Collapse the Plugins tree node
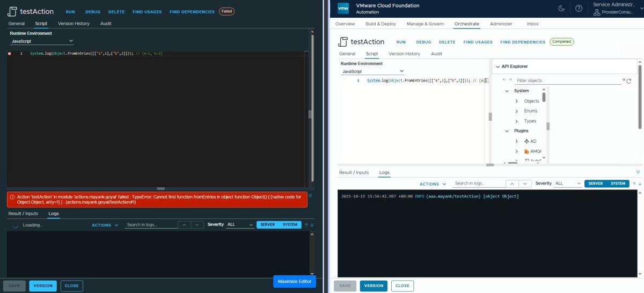644x293 pixels. pos(507,131)
